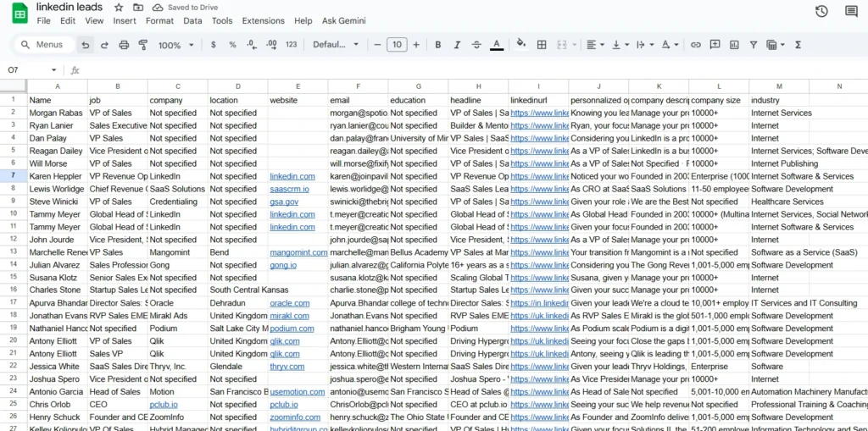This screenshot has width=868, height=431.
Task: Select row 13 header
Action: 14,252
